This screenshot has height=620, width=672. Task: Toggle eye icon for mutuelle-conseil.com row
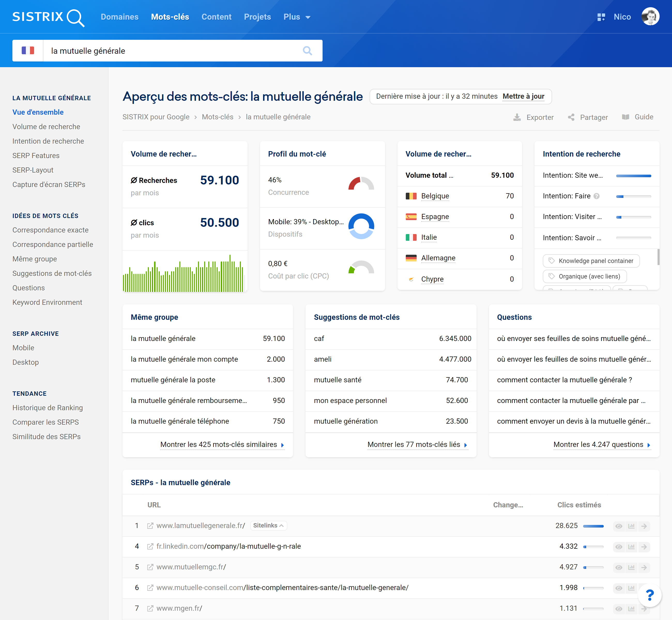619,588
